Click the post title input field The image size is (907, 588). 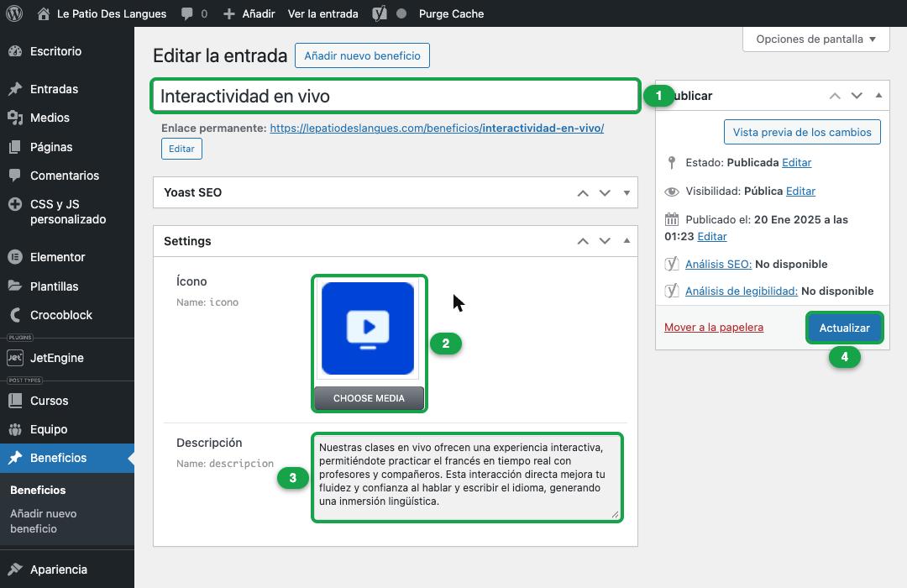point(396,96)
